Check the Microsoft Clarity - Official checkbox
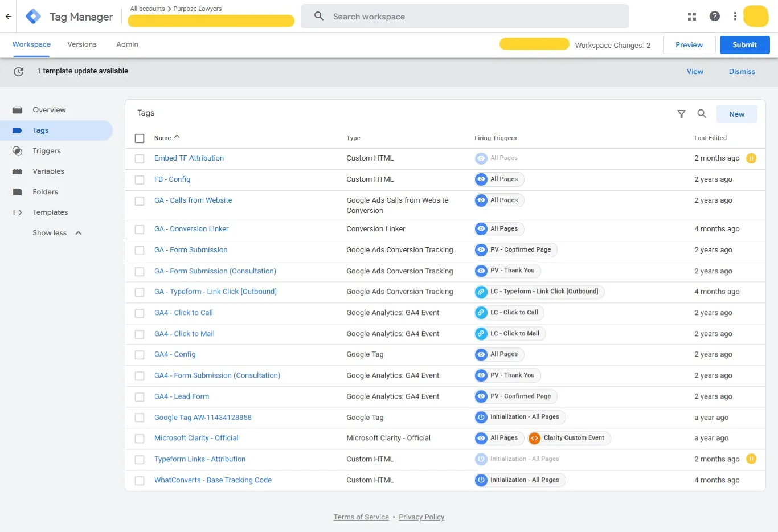This screenshot has height=532, width=778. [140, 439]
